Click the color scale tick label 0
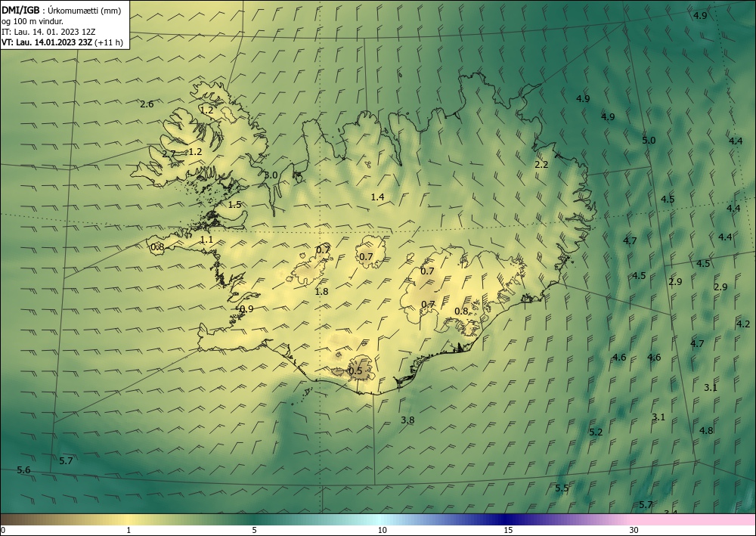756x536 pixels. (3, 531)
